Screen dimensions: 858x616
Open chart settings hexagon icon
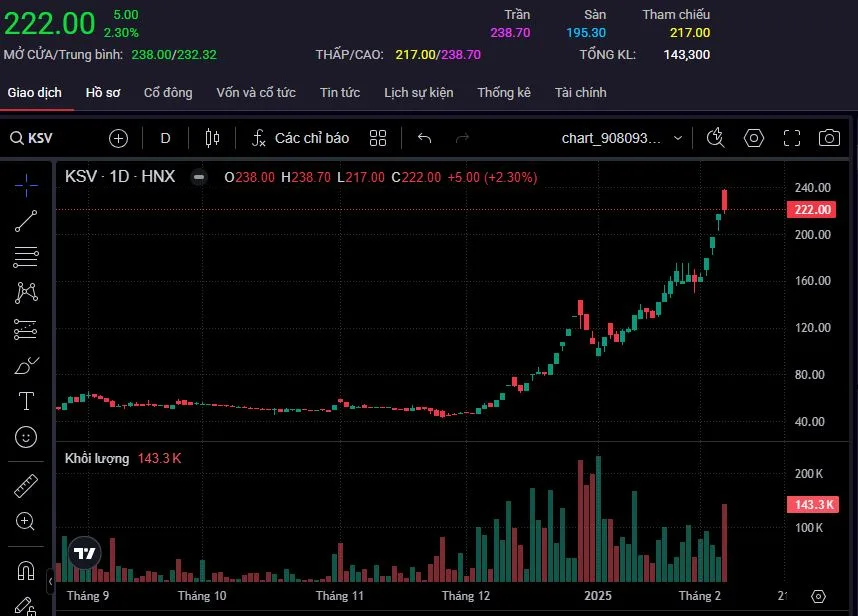(754, 138)
